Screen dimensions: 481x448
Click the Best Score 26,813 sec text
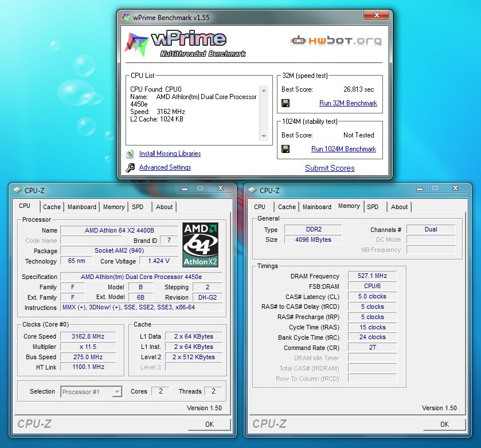point(359,89)
